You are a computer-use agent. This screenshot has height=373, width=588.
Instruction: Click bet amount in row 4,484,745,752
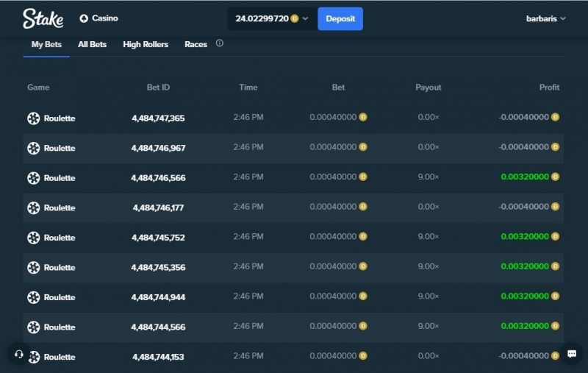coord(333,236)
